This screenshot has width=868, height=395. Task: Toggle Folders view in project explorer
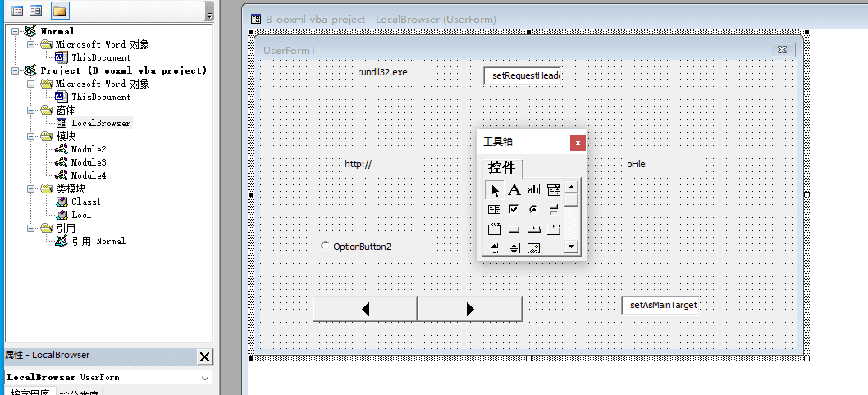click(x=59, y=11)
